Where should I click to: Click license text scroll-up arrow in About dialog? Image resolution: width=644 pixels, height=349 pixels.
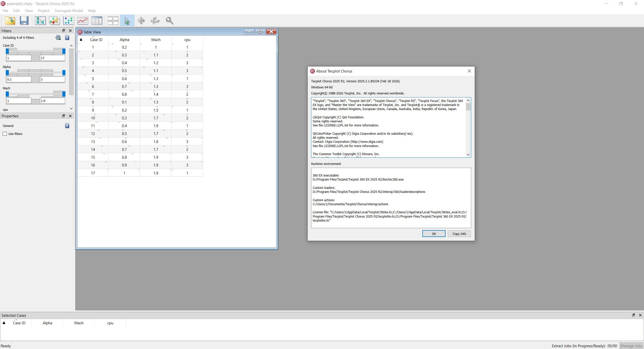(x=468, y=100)
